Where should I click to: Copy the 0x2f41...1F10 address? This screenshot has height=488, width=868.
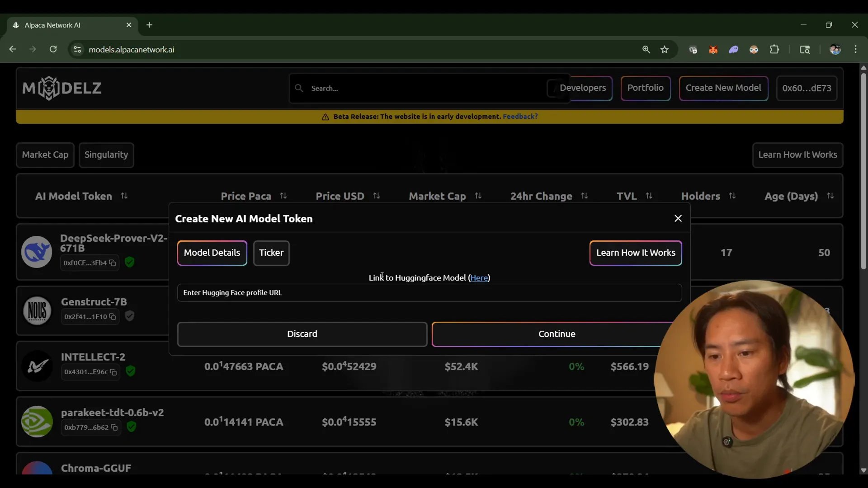click(113, 317)
